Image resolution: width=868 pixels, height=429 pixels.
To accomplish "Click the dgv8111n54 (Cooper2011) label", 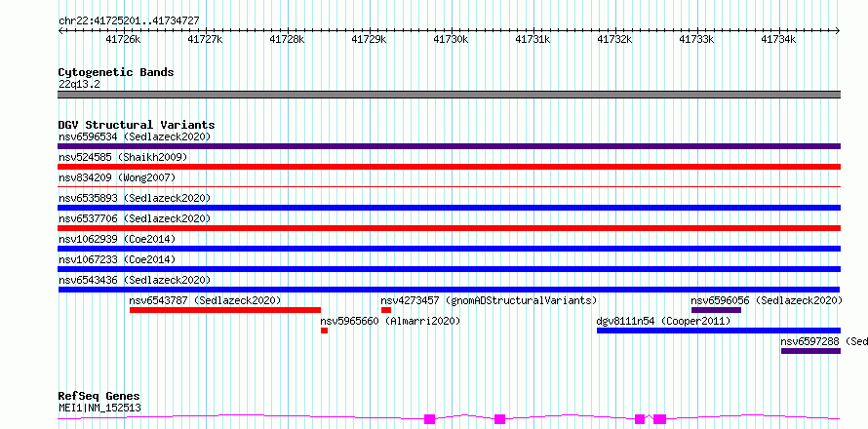I will (x=664, y=321).
